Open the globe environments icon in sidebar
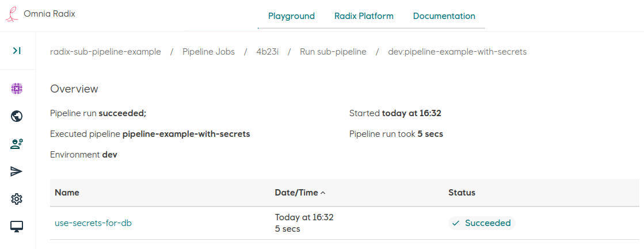The width and height of the screenshot is (644, 249). [17, 117]
